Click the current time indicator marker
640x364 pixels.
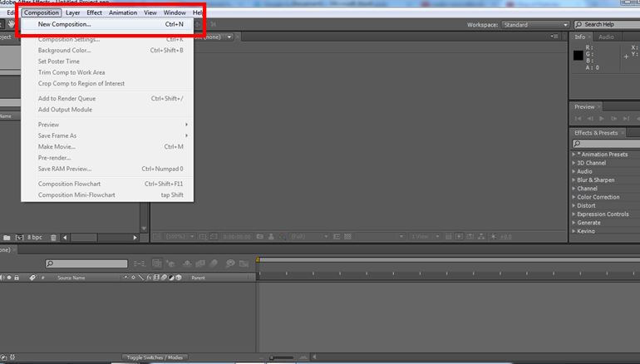click(258, 259)
